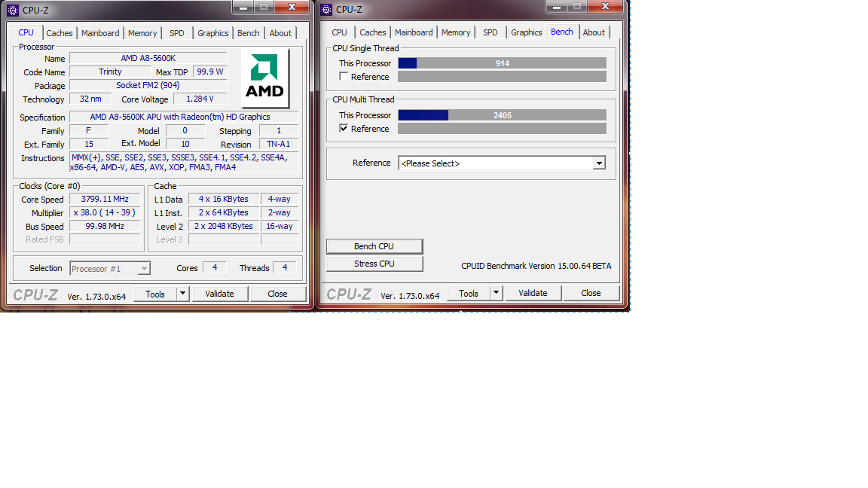Open About tab in left window

[x=280, y=33]
